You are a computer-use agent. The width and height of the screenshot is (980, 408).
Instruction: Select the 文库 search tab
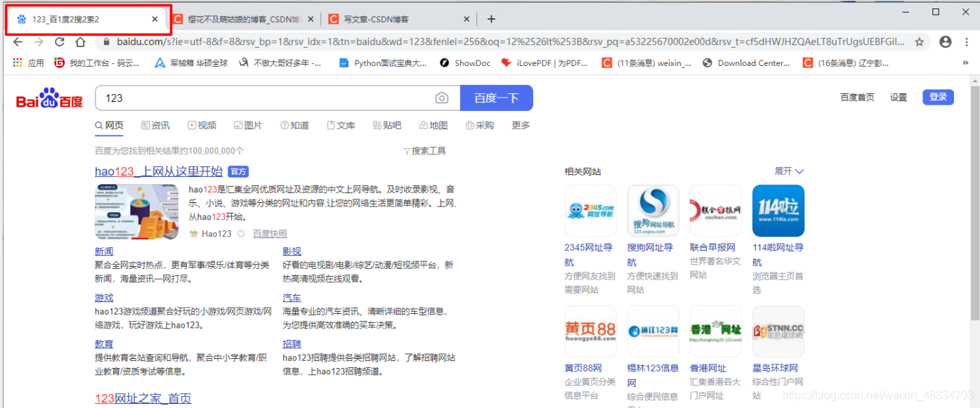341,125
